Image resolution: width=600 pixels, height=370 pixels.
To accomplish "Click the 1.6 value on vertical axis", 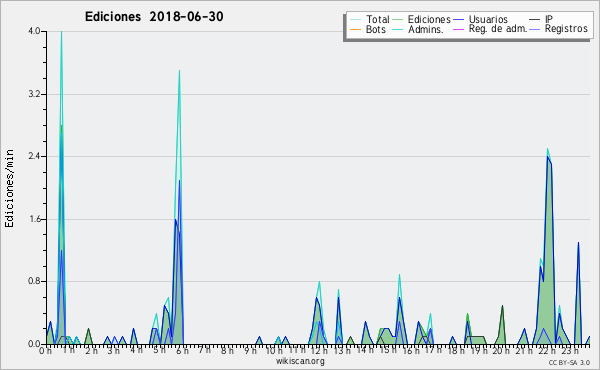I will pos(34,219).
